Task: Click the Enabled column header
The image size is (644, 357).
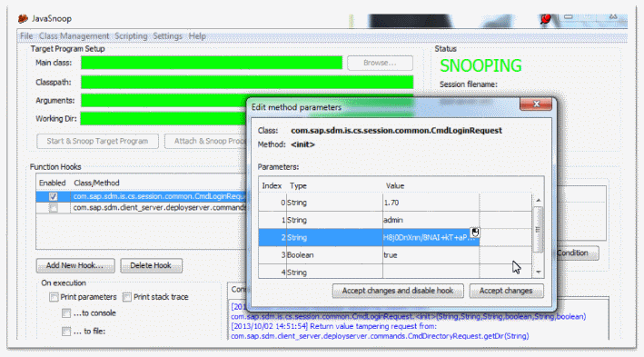Action: [x=52, y=183]
